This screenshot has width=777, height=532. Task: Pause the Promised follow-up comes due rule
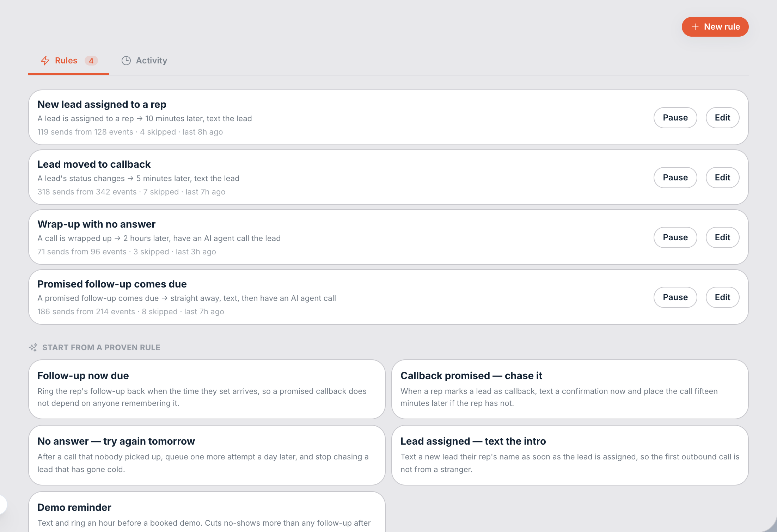[675, 297]
